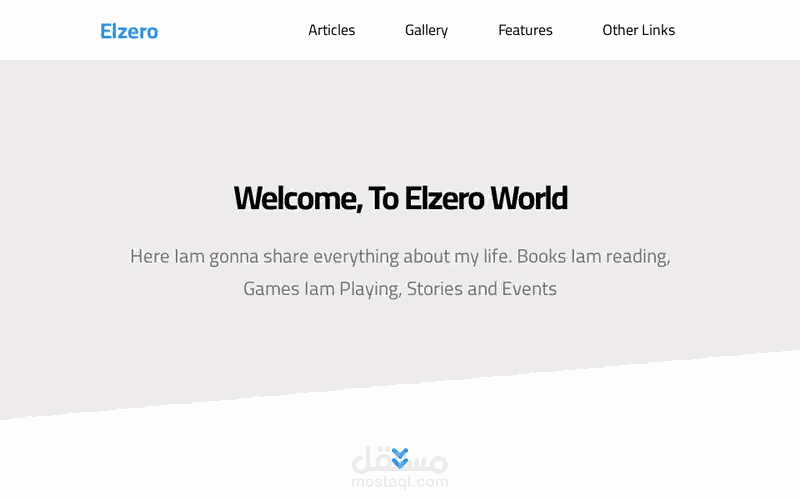The image size is (800, 500).
Task: Select the Features nav item
Action: click(526, 30)
